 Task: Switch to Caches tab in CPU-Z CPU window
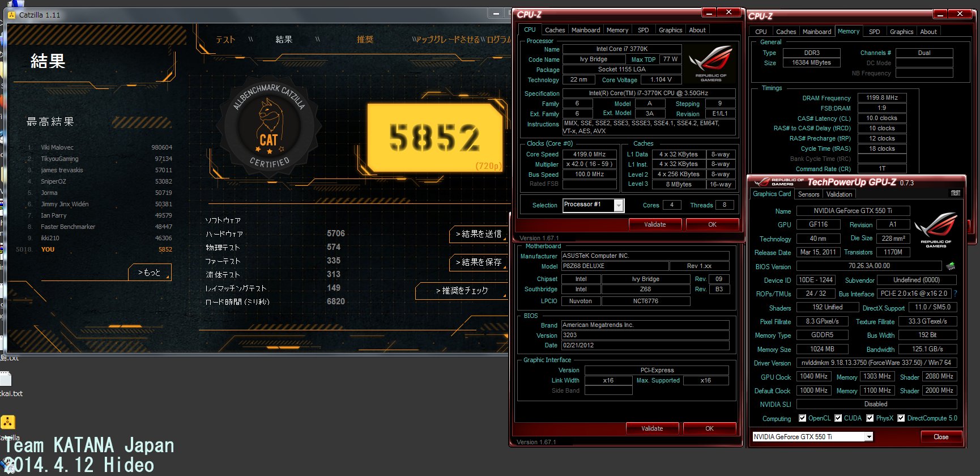point(555,30)
